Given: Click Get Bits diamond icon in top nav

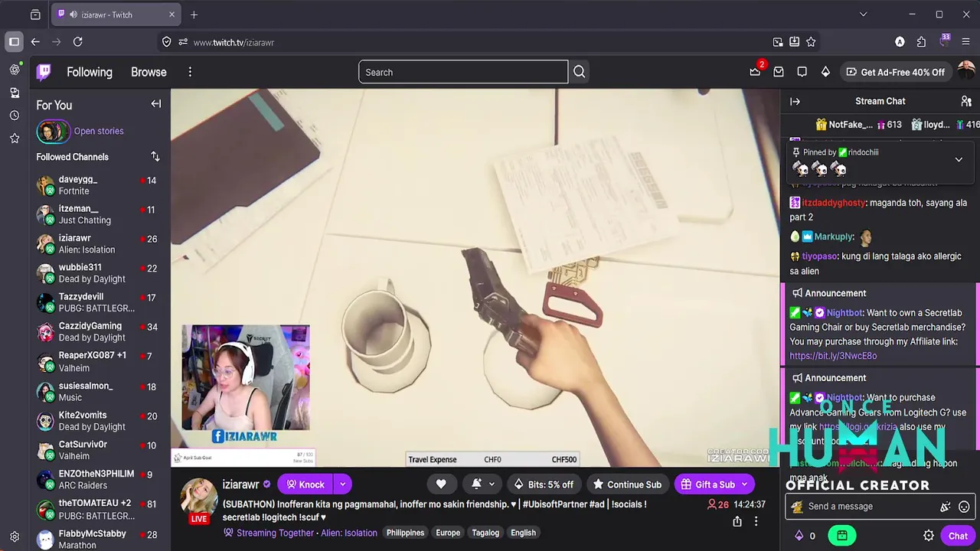Looking at the screenshot, I should click(825, 72).
